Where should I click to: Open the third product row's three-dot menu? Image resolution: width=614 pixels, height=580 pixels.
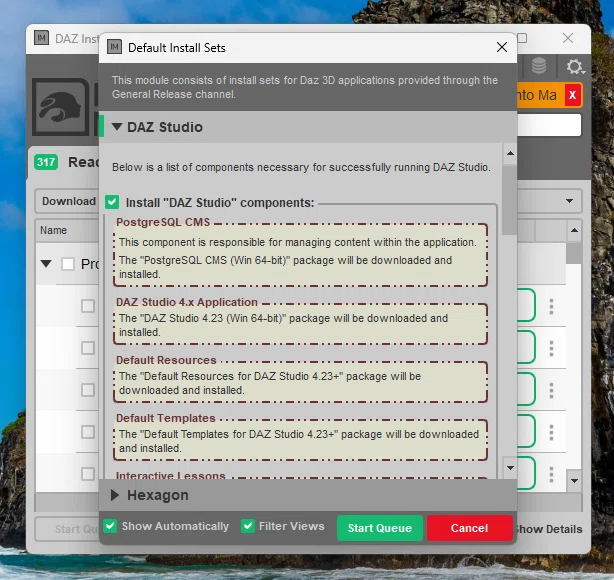(551, 390)
